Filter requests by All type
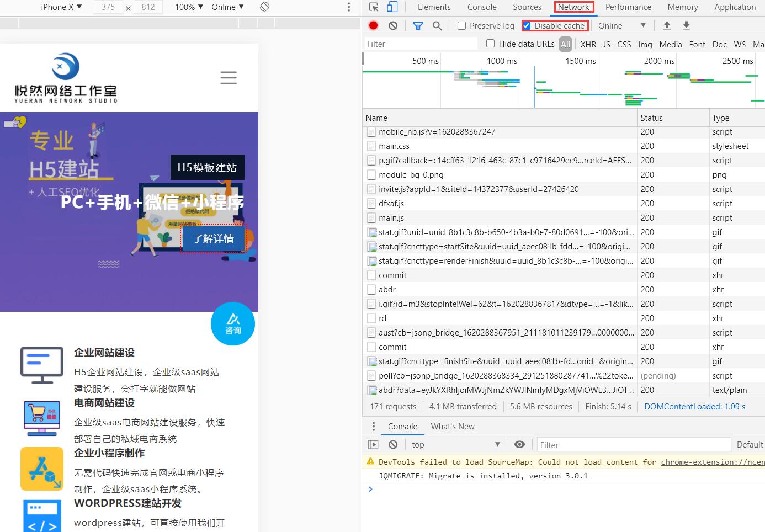 565,44
